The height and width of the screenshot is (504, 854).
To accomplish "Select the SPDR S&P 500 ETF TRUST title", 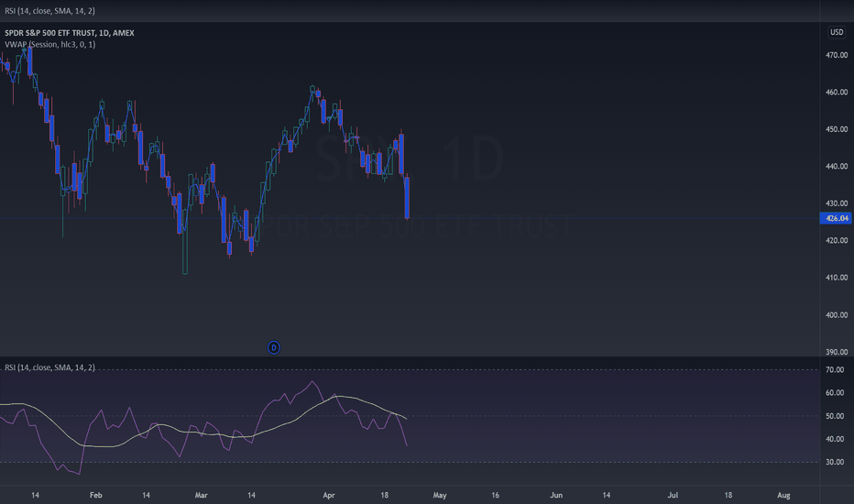I will pos(69,33).
